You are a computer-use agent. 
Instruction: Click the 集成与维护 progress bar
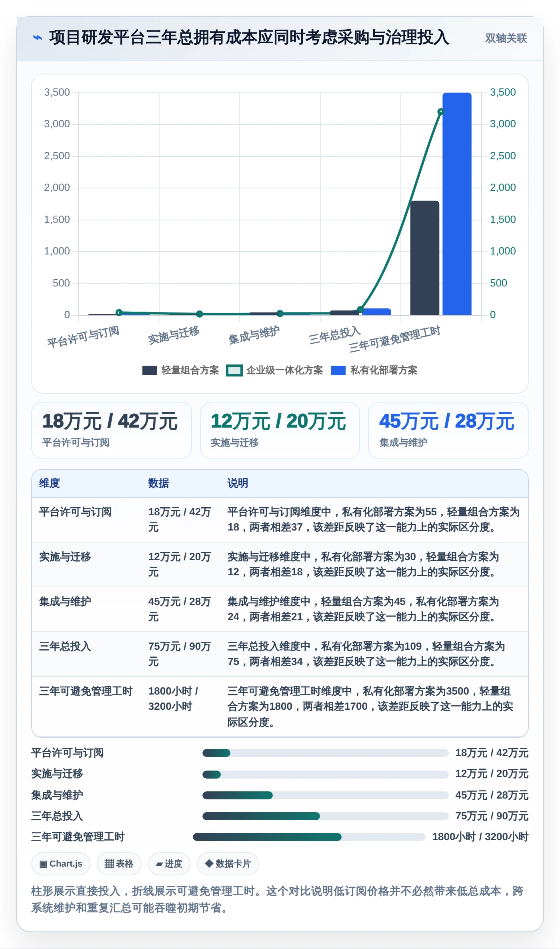pos(326,795)
